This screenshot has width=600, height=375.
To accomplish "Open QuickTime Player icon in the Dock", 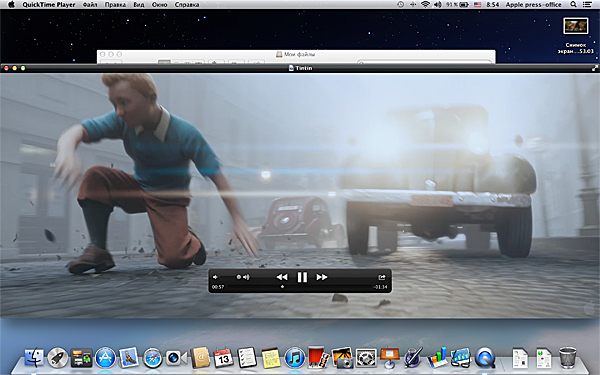I will click(485, 358).
